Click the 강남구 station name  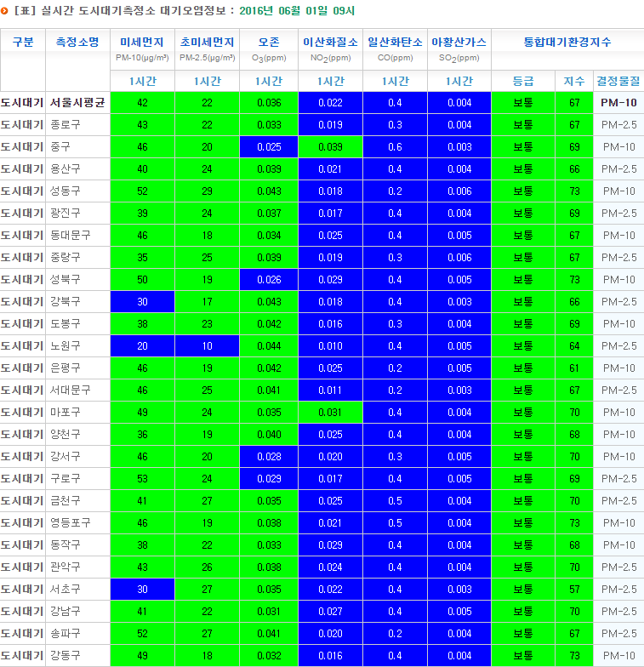pyautogui.click(x=66, y=611)
